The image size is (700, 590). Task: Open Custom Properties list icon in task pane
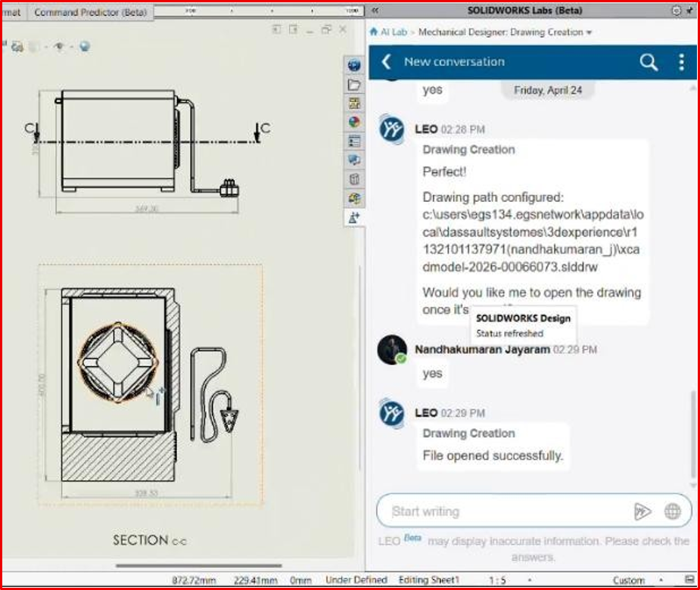tap(354, 141)
